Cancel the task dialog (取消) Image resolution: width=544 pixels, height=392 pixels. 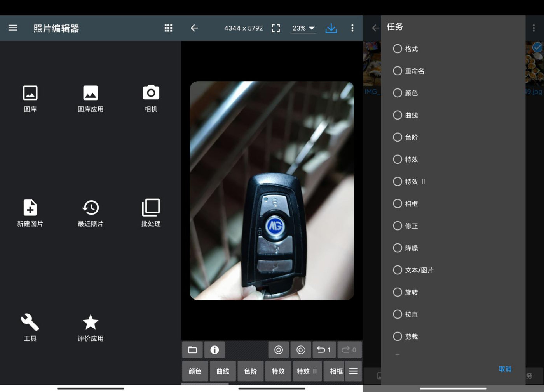[505, 369]
